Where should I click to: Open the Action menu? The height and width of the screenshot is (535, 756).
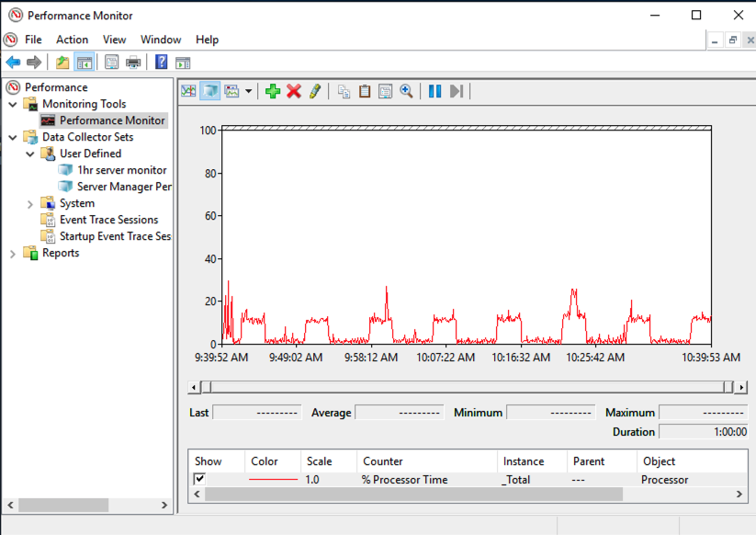click(72, 40)
